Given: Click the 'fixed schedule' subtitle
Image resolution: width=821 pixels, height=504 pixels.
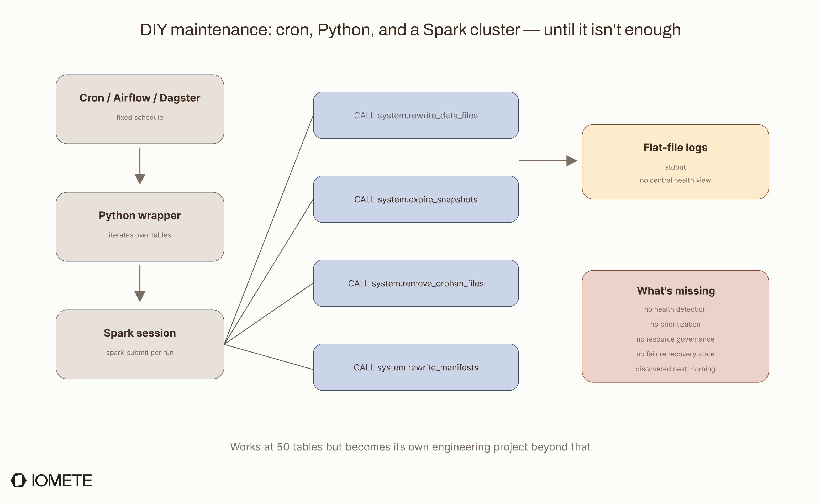Looking at the screenshot, I should (x=140, y=117).
